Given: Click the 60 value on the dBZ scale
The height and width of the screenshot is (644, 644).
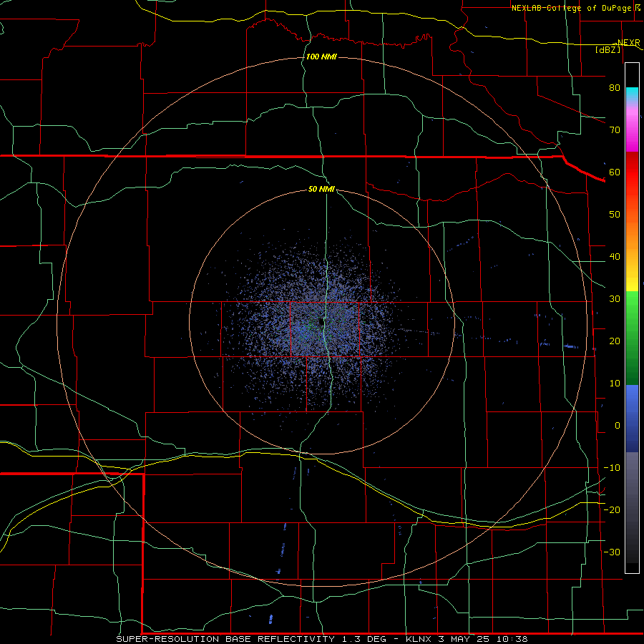Looking at the screenshot, I should pyautogui.click(x=615, y=172).
